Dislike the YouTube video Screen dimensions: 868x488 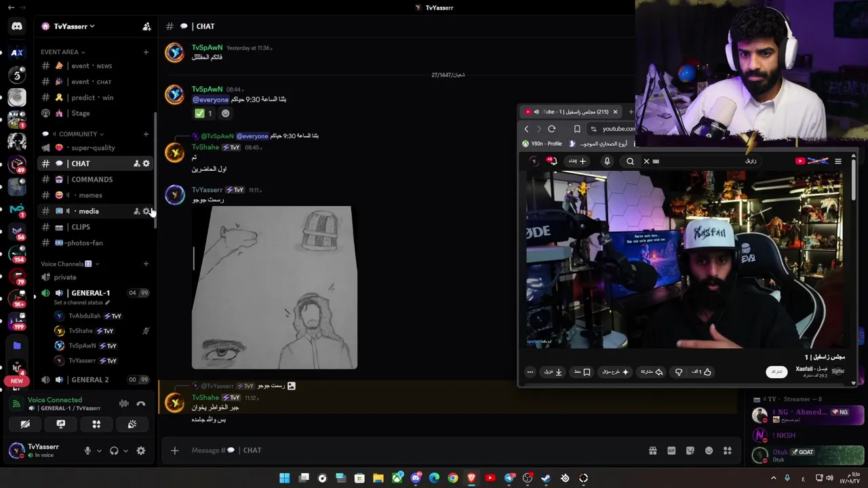tap(679, 372)
